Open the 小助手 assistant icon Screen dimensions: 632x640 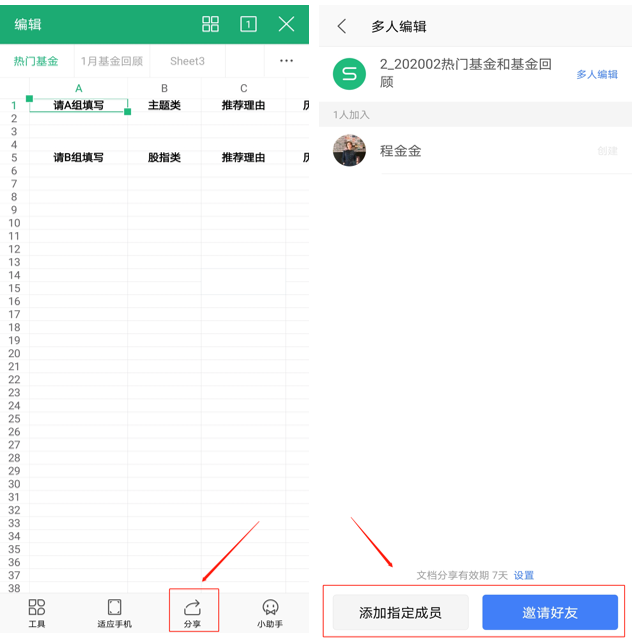270,613
